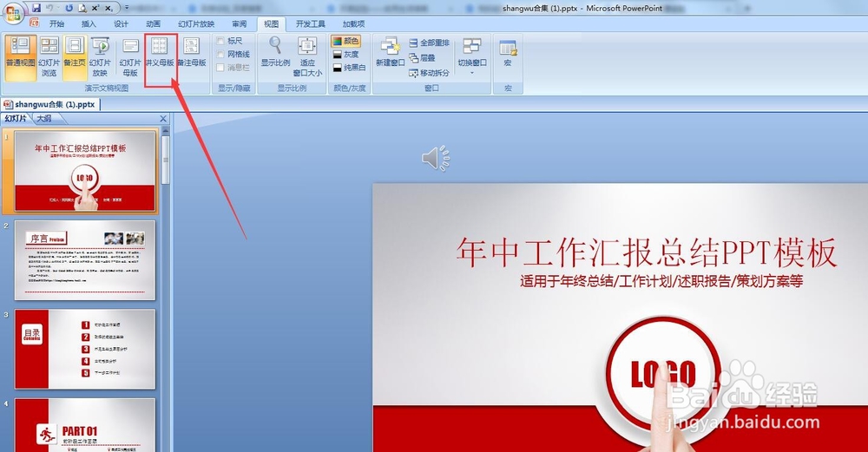Select slide 1 thumbnail 年中工作汇报总结
868x452 pixels.
pyautogui.click(x=85, y=171)
